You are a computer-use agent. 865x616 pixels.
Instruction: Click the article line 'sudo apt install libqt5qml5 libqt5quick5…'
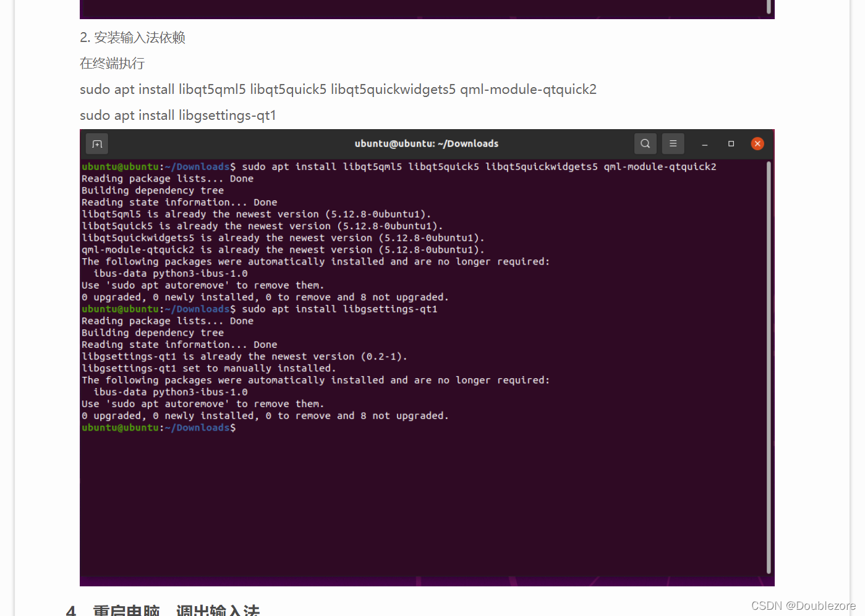(338, 90)
